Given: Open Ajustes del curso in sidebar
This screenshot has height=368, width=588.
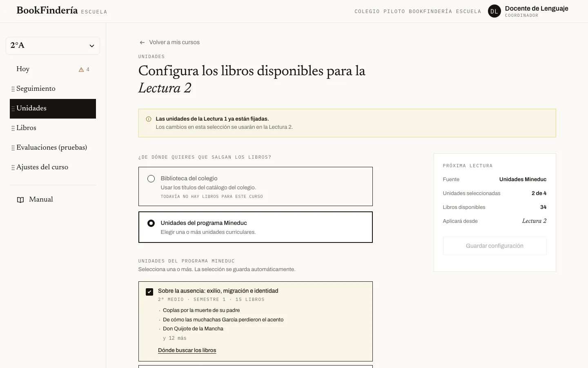Looking at the screenshot, I should coord(53,167).
